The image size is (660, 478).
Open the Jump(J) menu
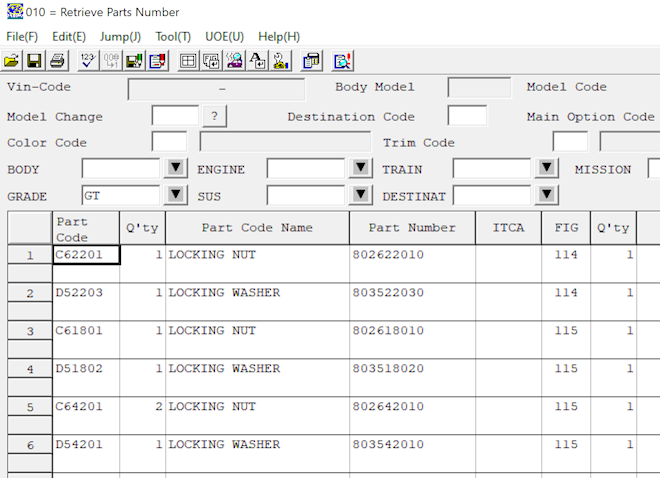click(120, 37)
